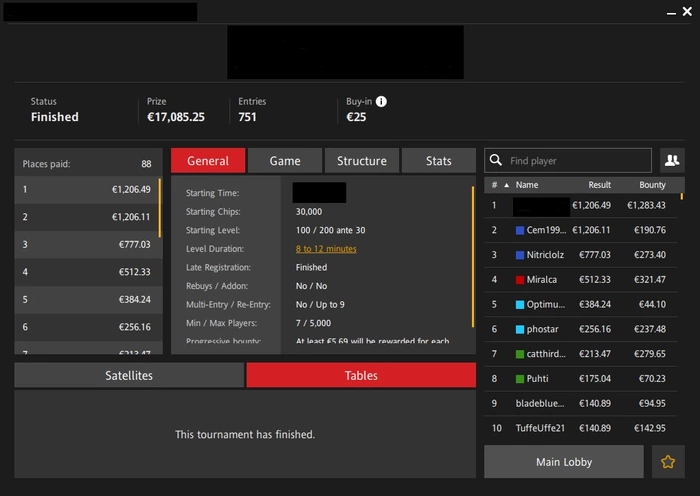The height and width of the screenshot is (496, 700).
Task: Click the €25 buy-in amount
Action: click(x=356, y=117)
